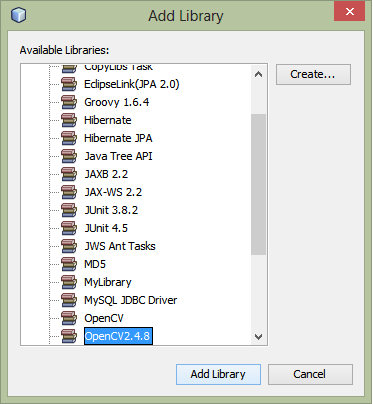Click the scrollbar down arrow
The width and height of the screenshot is (373, 404).
(259, 337)
